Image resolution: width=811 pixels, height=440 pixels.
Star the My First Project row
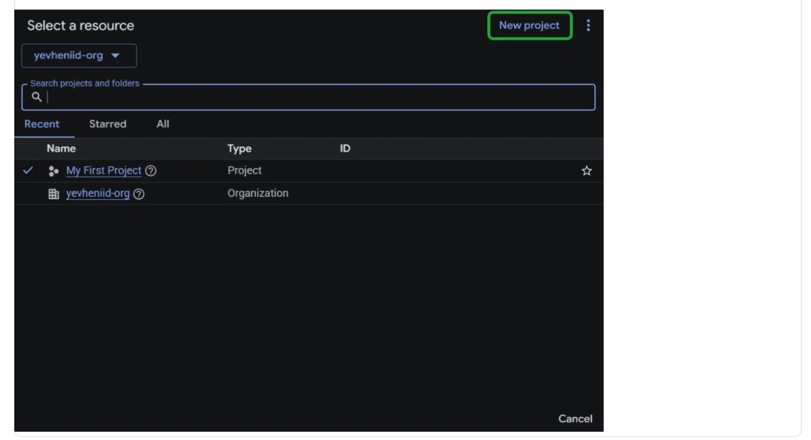(x=586, y=171)
